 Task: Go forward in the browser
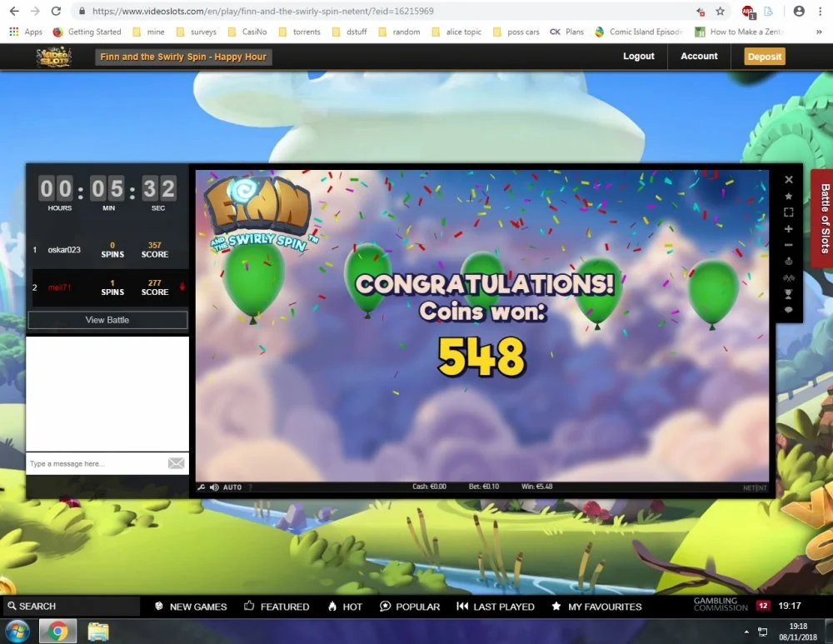pos(35,11)
